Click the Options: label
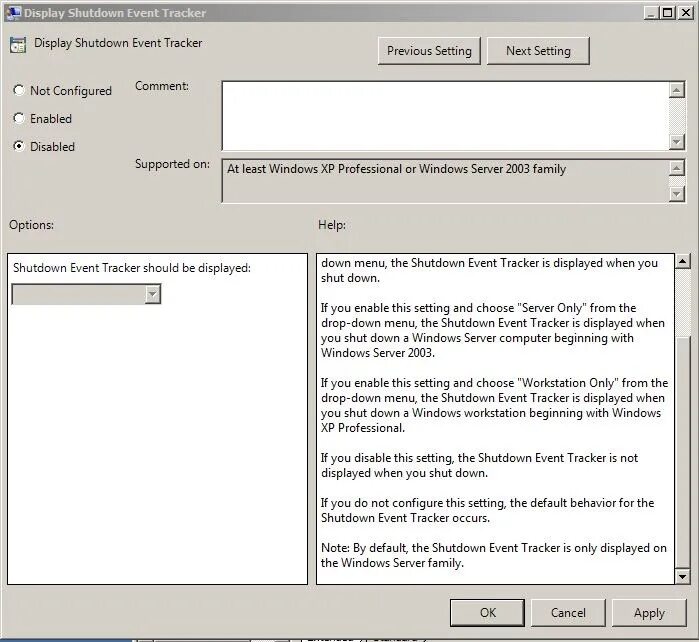 31,225
